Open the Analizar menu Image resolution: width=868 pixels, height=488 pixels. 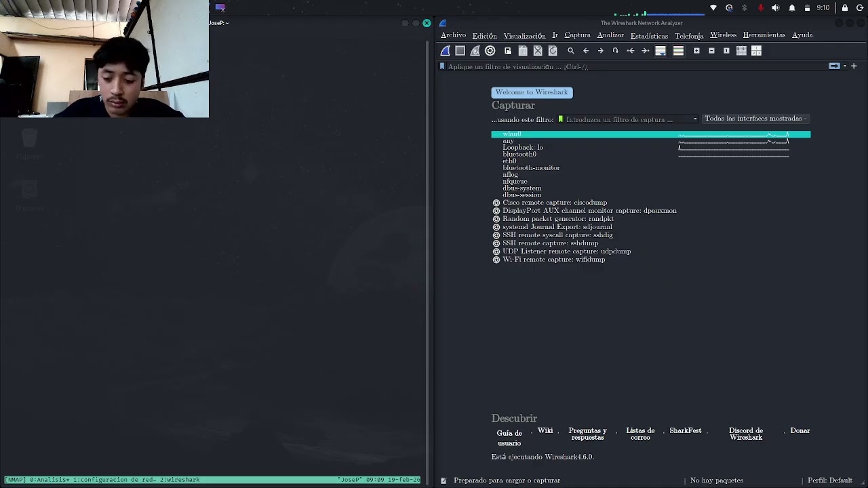point(610,35)
